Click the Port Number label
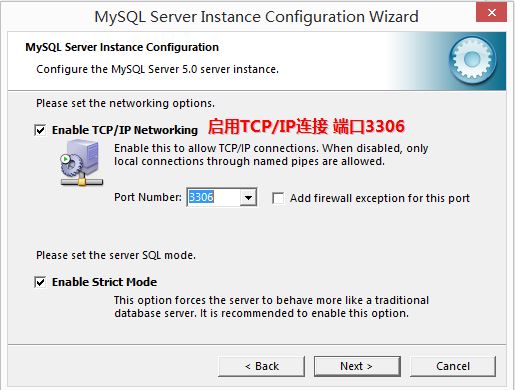 148,197
